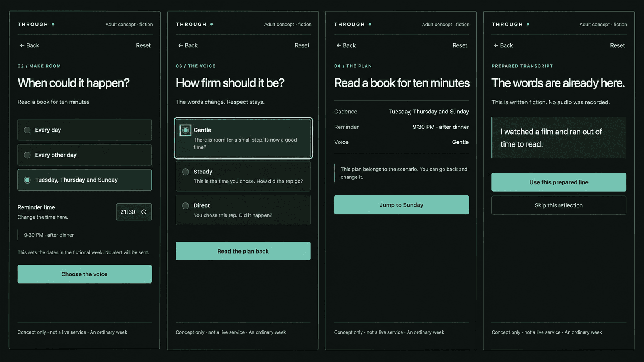Choose the Steady voice option
Image resolution: width=644 pixels, height=362 pixels.
[x=243, y=176]
